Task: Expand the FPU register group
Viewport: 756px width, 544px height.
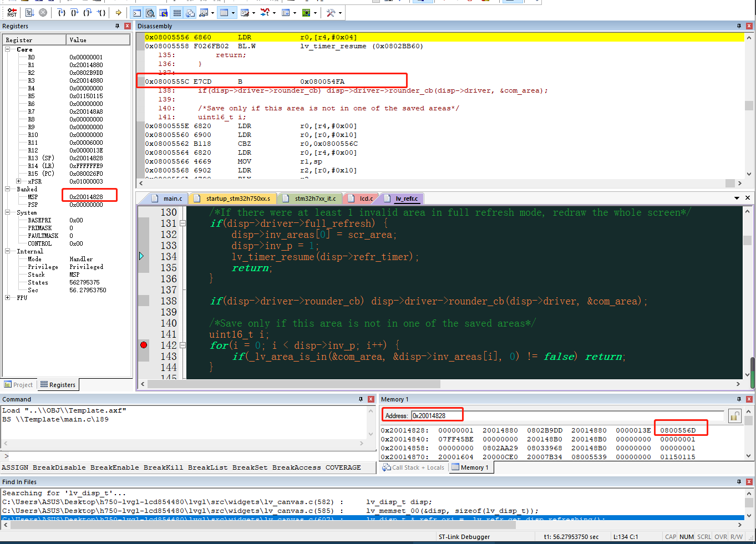Action: point(8,298)
